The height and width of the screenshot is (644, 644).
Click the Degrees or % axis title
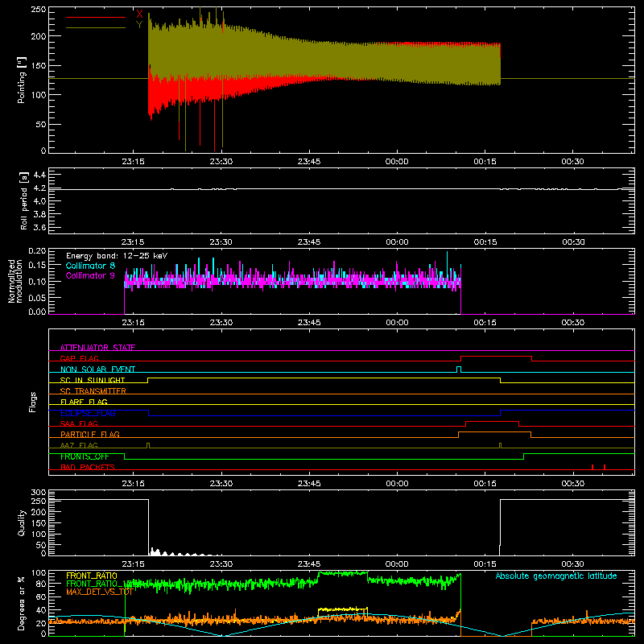[x=22, y=603]
